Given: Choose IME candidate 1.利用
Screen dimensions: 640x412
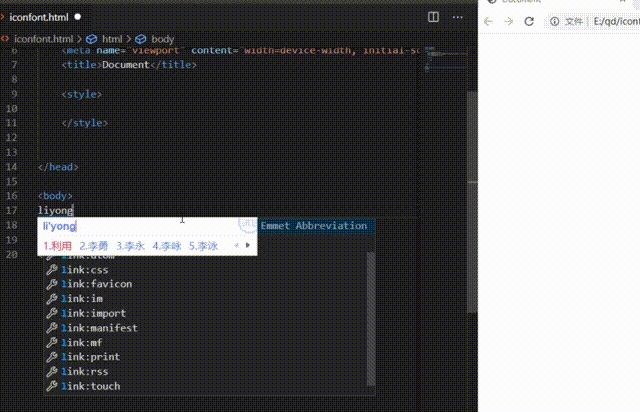Looking at the screenshot, I should (x=58, y=246).
